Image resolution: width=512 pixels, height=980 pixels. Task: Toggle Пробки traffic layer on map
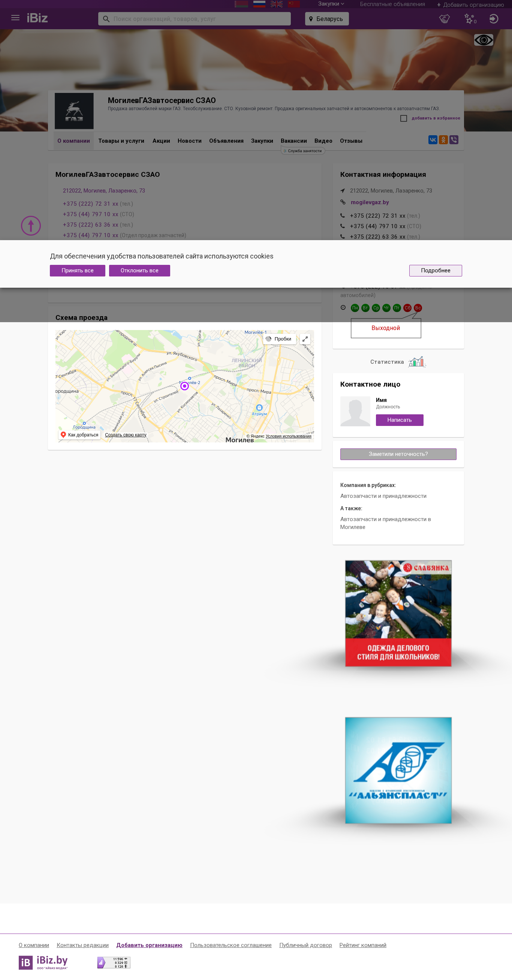279,339
